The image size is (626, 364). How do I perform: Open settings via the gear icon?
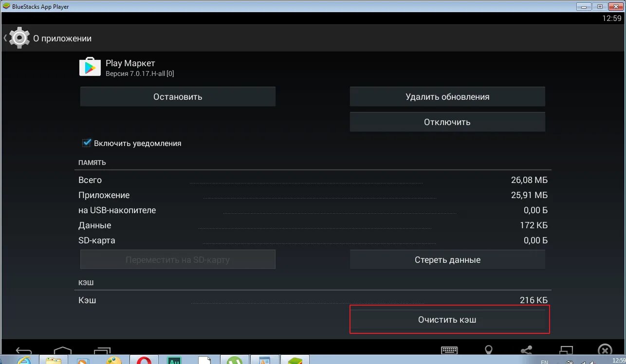pyautogui.click(x=19, y=38)
